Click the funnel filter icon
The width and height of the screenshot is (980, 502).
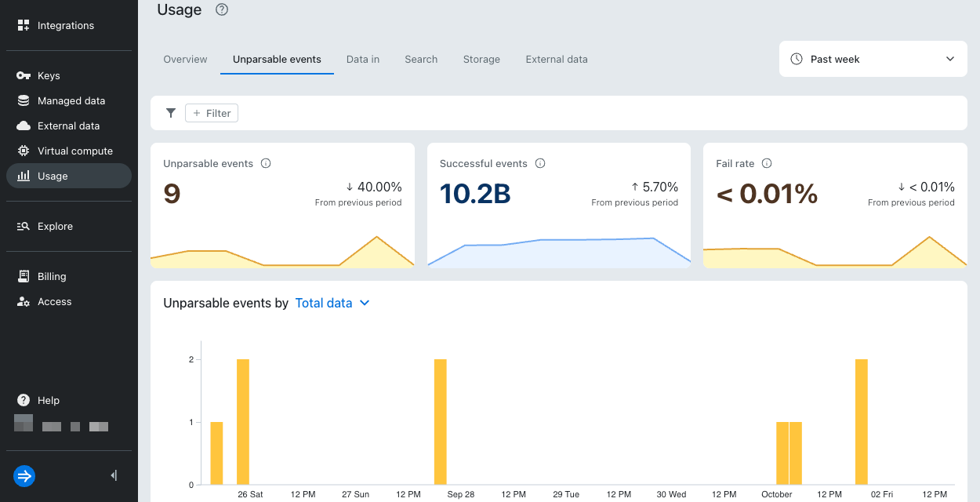170,113
